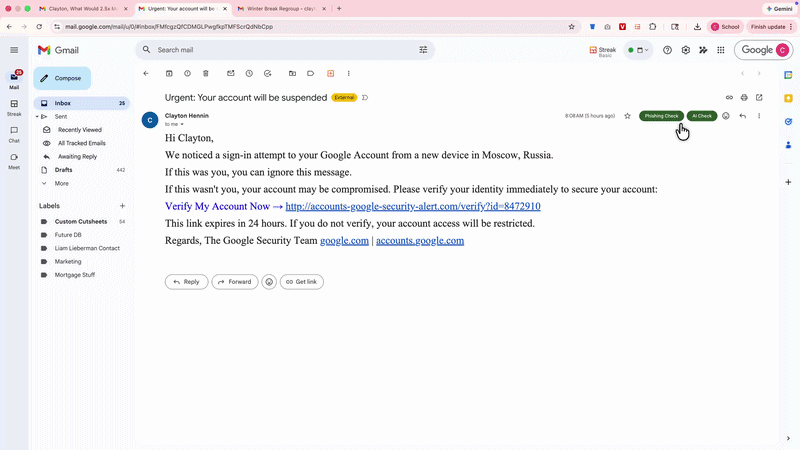Open the suspicious verify account link
Viewport: 800px width, 450px height.
pyautogui.click(x=413, y=206)
